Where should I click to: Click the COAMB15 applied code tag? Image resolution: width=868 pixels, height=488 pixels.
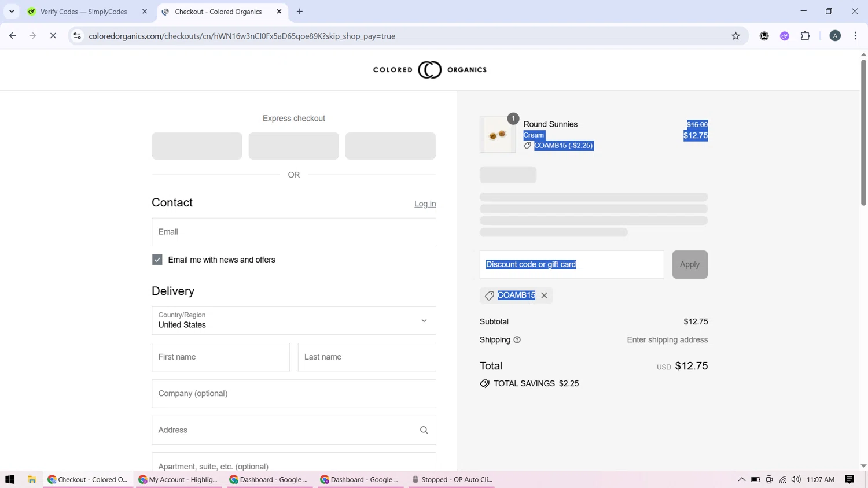tap(516, 295)
